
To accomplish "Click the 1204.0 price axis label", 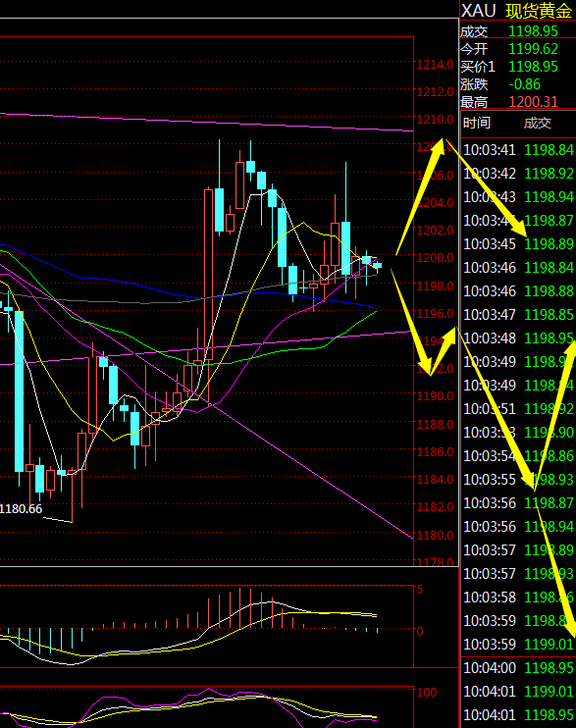I will coord(435,203).
